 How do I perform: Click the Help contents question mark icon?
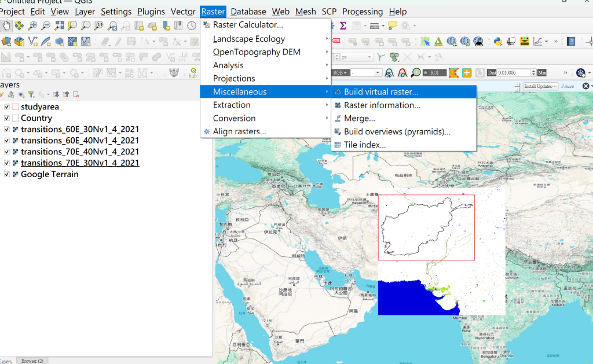point(571,41)
